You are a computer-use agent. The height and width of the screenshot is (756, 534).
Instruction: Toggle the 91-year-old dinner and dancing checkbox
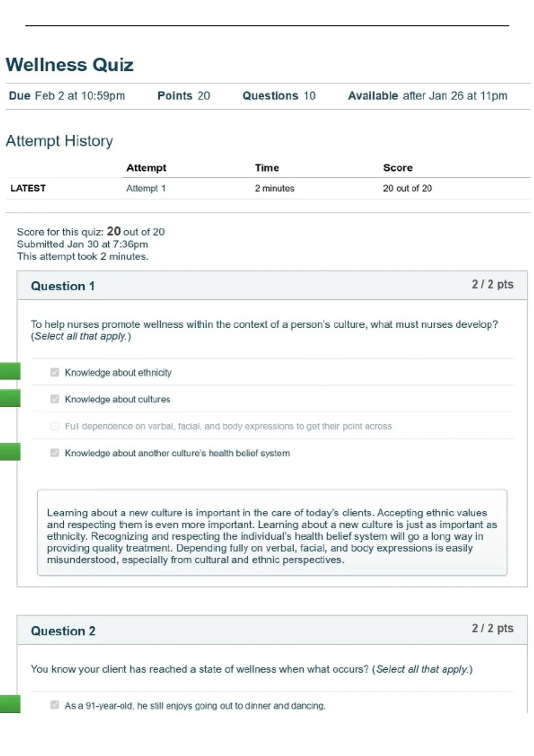pos(55,705)
